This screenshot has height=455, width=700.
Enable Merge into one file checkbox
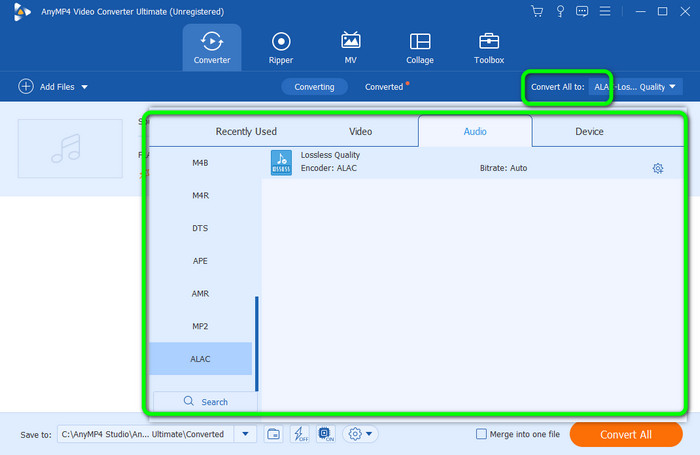pos(481,434)
